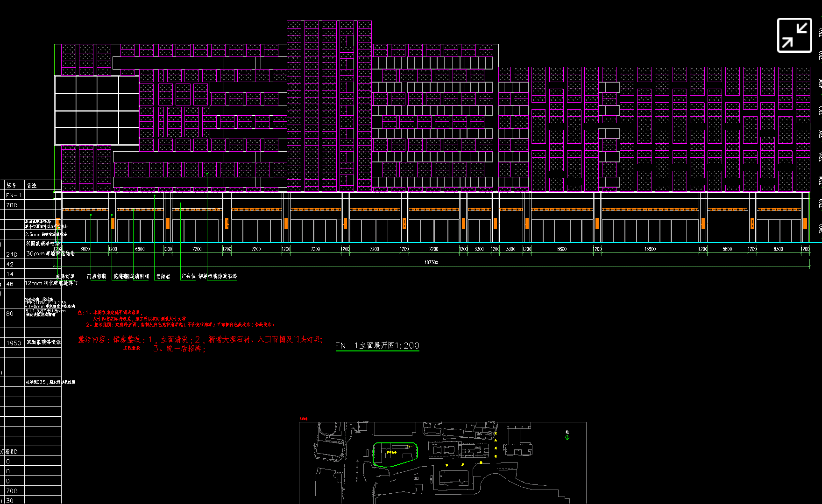Exit full screen with the collapse arrows icon
822x504 pixels.
pos(794,35)
